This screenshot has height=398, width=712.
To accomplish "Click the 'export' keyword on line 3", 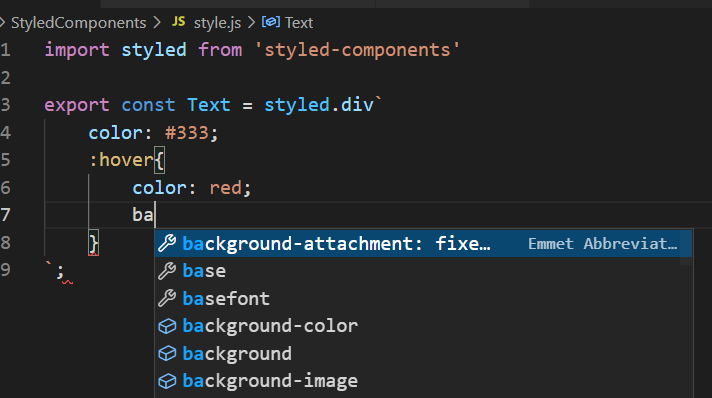I will tap(77, 105).
